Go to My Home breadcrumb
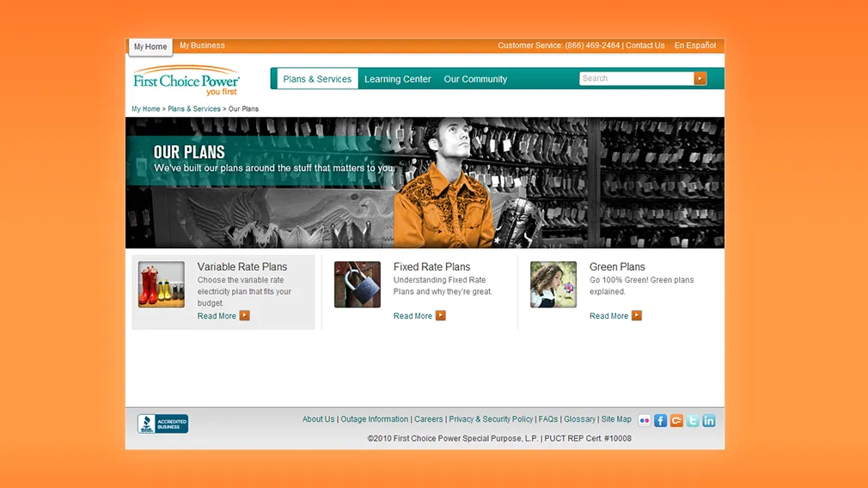868x488 pixels. pos(145,109)
